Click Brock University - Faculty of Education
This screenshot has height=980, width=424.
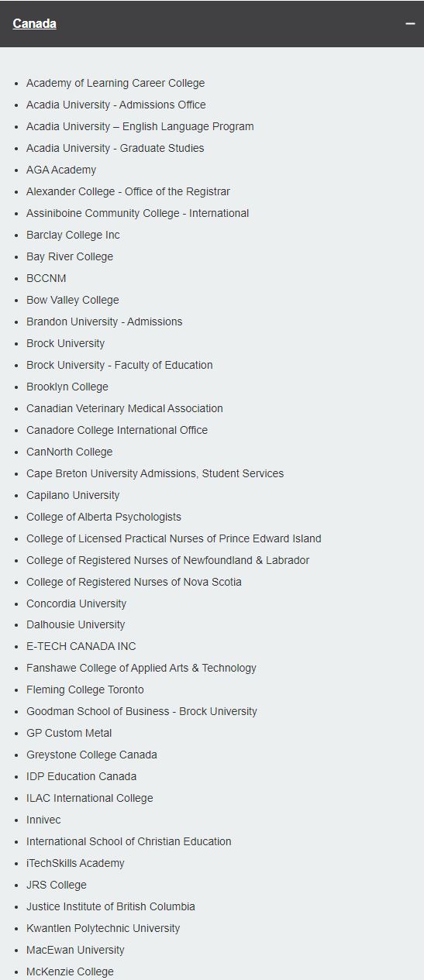tap(119, 365)
